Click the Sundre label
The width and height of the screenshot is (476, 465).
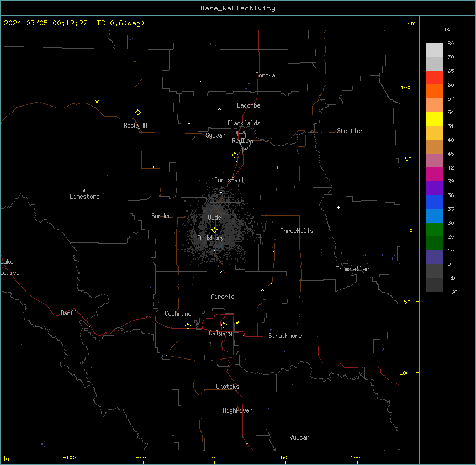(161, 216)
